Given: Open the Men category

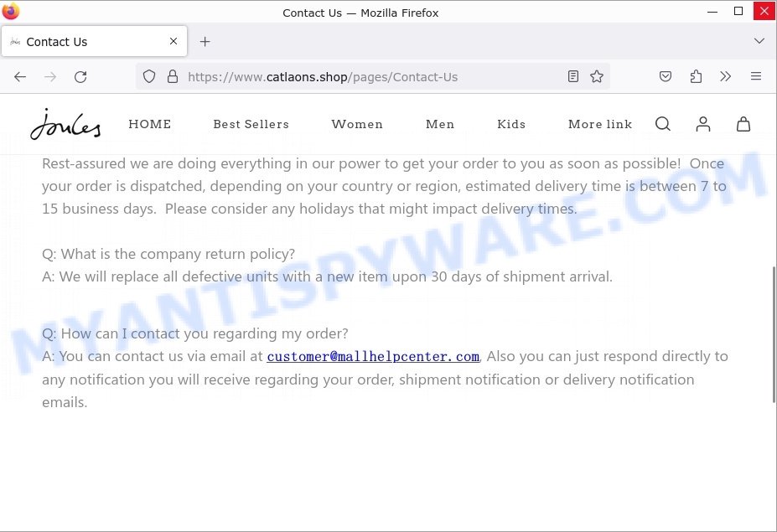Looking at the screenshot, I should coord(440,124).
